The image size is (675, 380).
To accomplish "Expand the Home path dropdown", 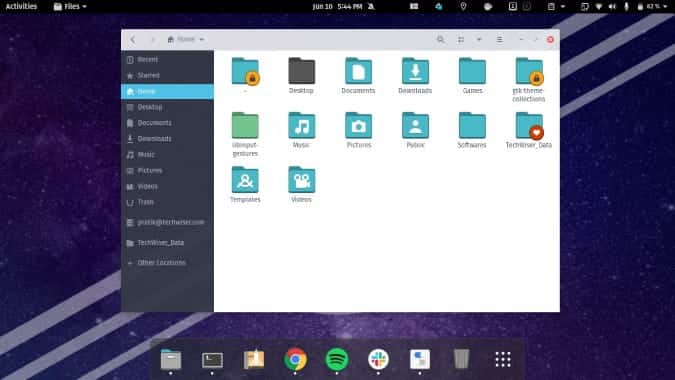I will click(x=186, y=39).
